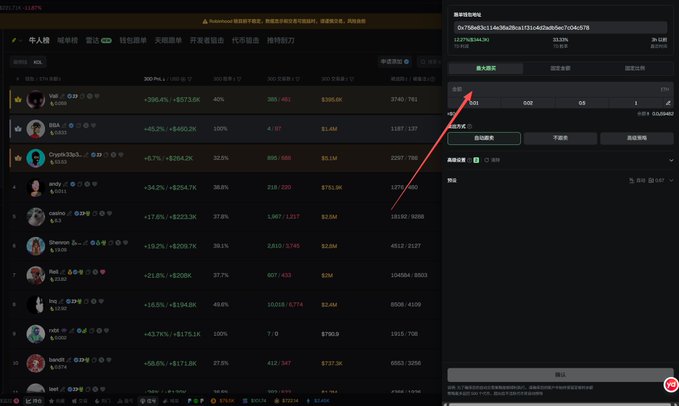Copy address icon in andy's row
Viewport: 679px width, 406px height.
coord(80,184)
